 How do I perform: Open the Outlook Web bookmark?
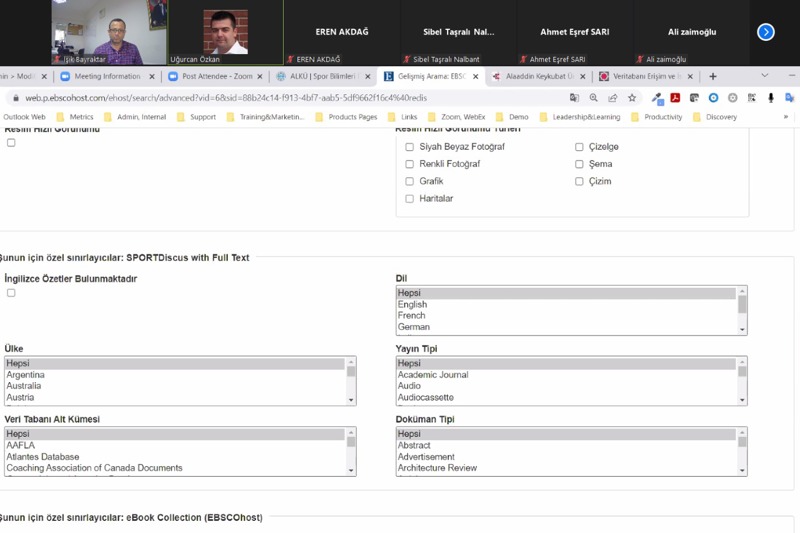tap(24, 117)
